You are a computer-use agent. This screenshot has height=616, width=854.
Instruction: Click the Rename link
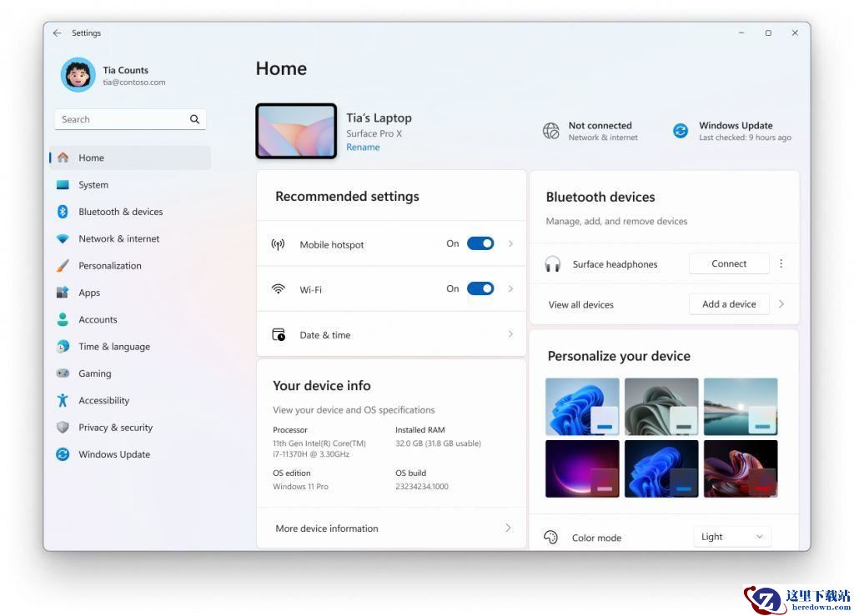(x=363, y=147)
